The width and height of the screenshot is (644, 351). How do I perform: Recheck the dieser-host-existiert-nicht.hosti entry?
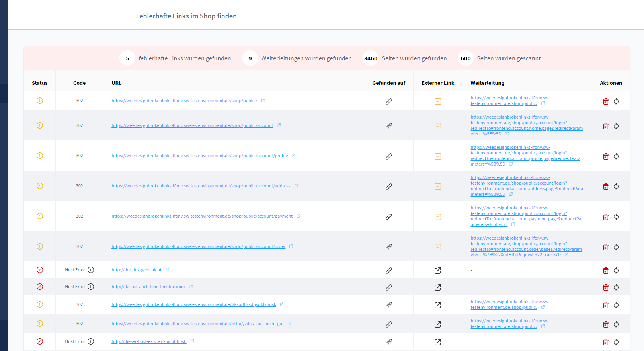click(x=616, y=342)
